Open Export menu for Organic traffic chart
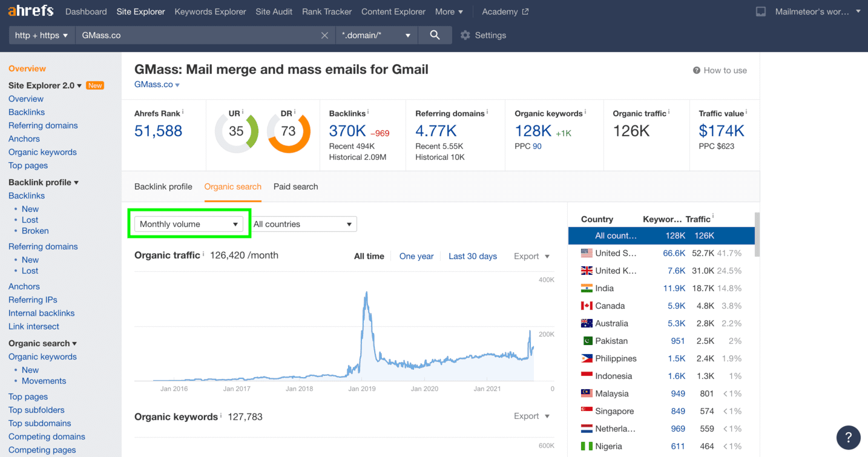 coord(532,256)
